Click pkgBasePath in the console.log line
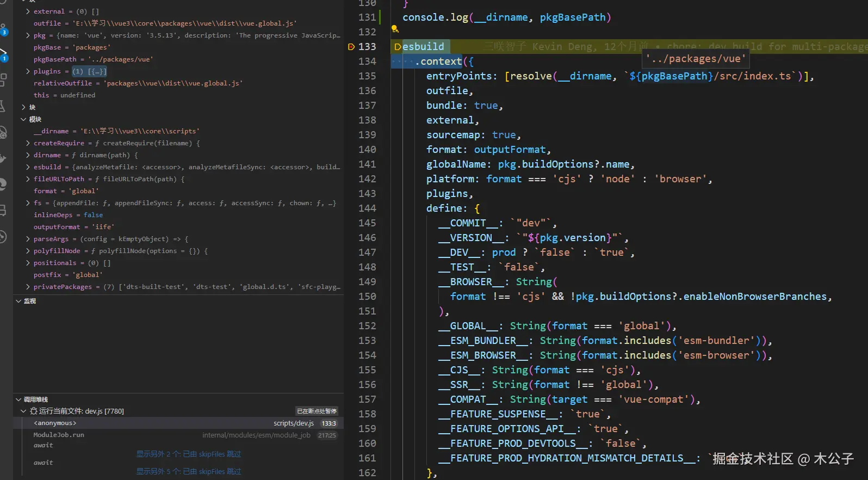The width and height of the screenshot is (868, 480). 573,17
